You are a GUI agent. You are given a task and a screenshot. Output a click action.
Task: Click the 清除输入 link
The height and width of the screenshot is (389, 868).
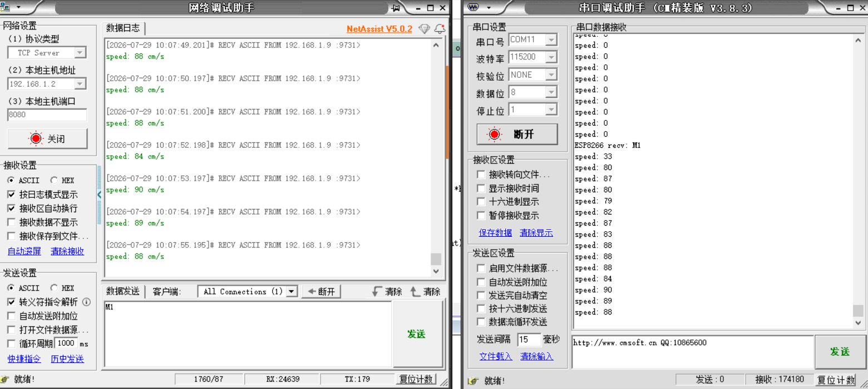[x=537, y=356]
